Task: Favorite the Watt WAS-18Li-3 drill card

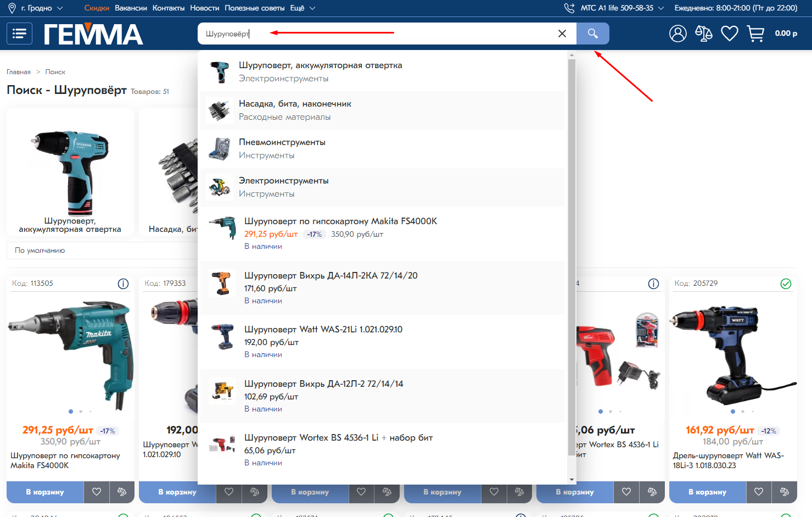Action: 759,492
